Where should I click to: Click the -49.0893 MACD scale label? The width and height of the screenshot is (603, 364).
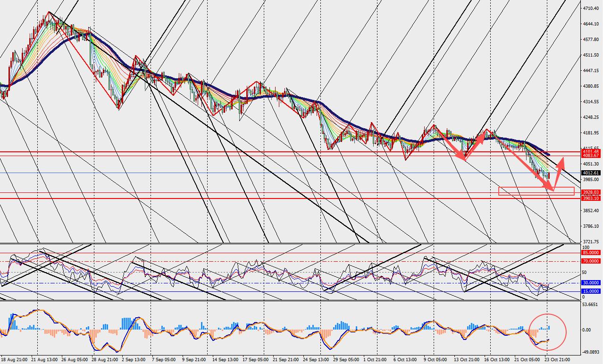click(591, 352)
